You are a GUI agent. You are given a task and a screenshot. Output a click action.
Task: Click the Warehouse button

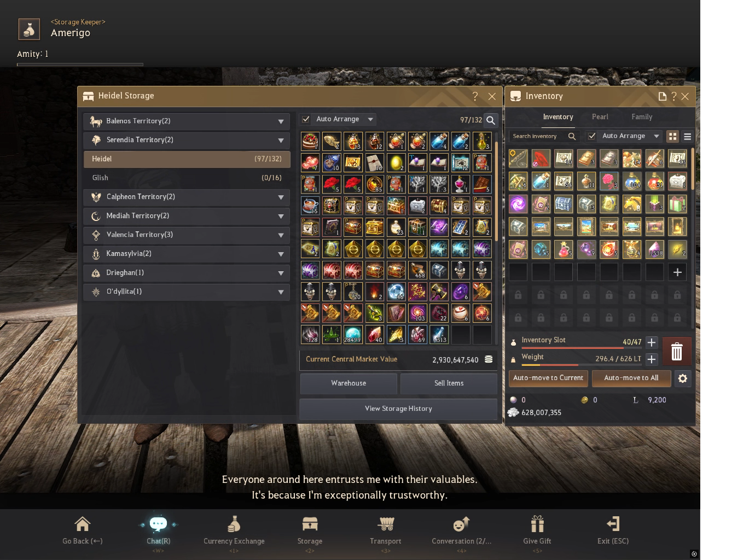click(349, 383)
